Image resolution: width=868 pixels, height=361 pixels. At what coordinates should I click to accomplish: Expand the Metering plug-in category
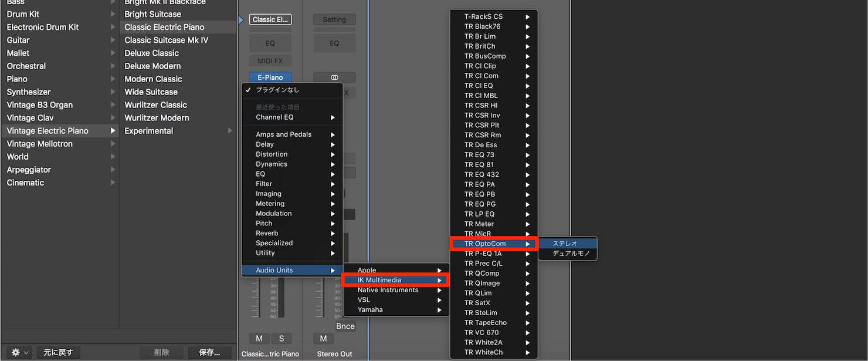[292, 204]
